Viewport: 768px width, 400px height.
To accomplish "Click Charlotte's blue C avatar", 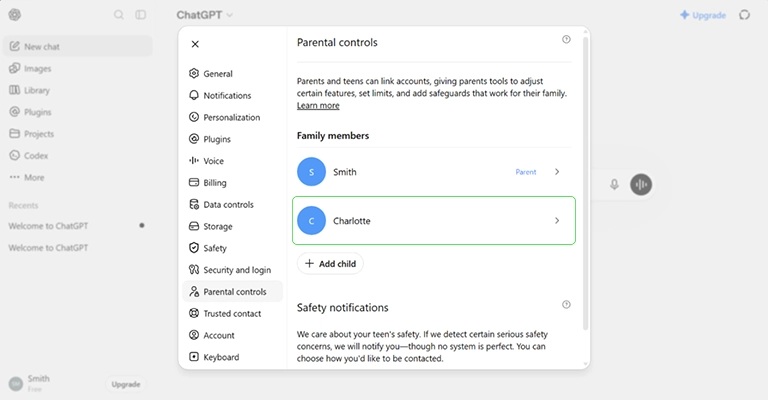I will click(312, 221).
